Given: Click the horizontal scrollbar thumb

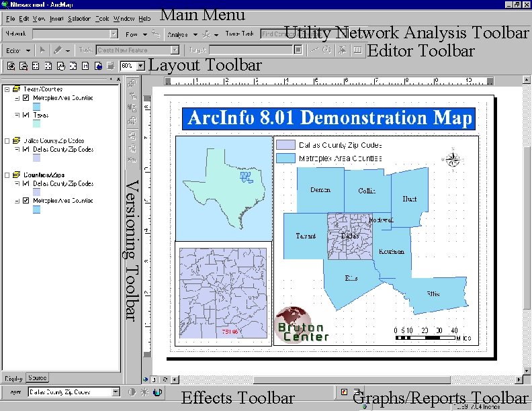Looking at the screenshot, I should coord(352,379).
